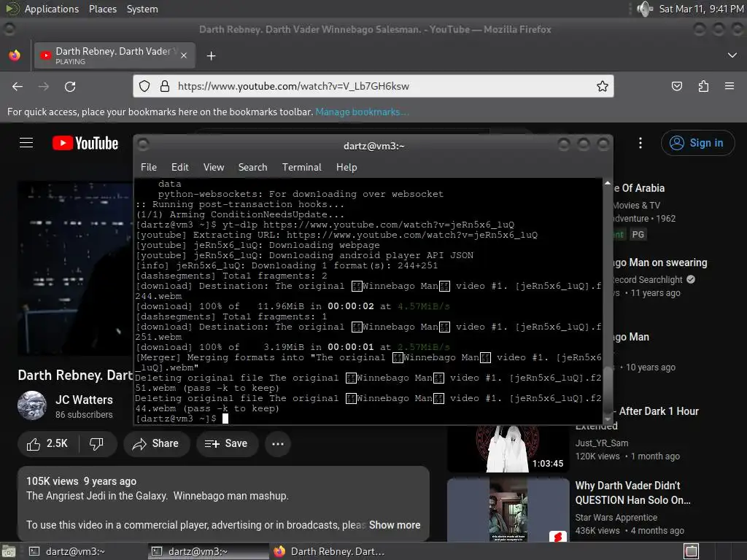Expand description with Show more
747x560 pixels.
pyautogui.click(x=395, y=525)
